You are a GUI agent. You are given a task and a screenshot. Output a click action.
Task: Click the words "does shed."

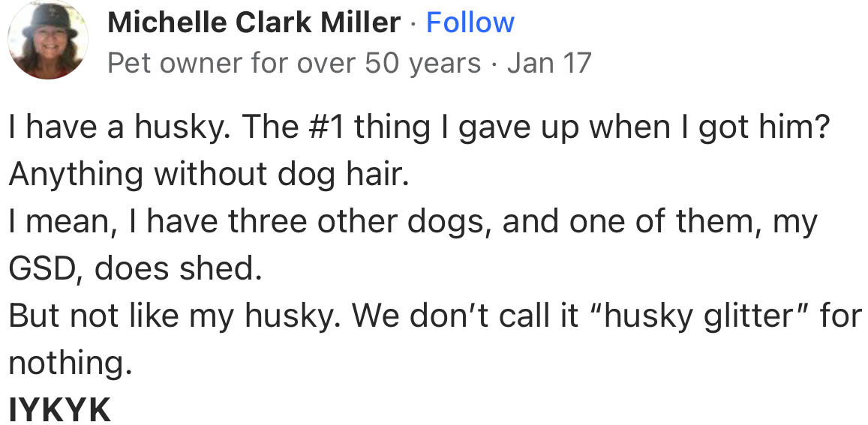(x=178, y=268)
